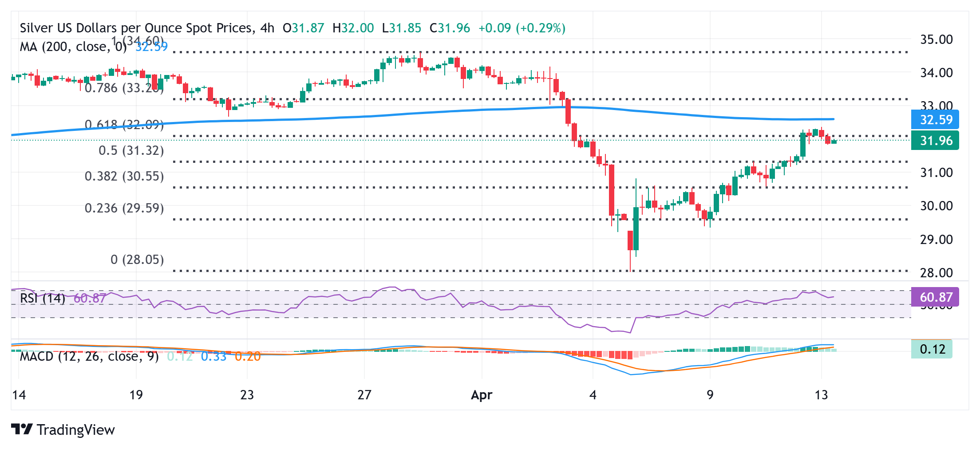
Task: Click the Apr label on the time axis
Action: (482, 395)
